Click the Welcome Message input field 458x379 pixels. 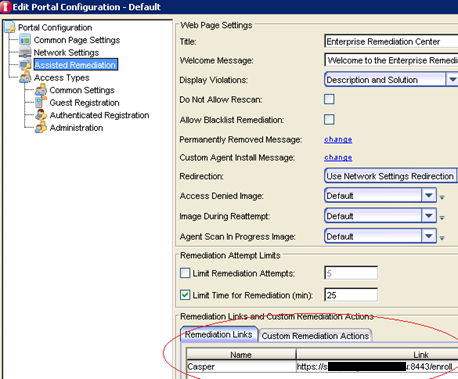click(x=391, y=60)
